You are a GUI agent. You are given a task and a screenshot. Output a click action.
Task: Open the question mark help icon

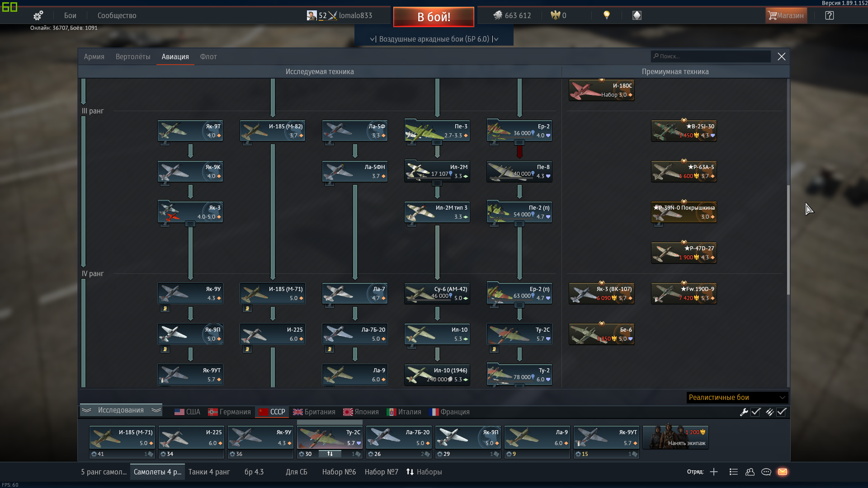point(829,15)
